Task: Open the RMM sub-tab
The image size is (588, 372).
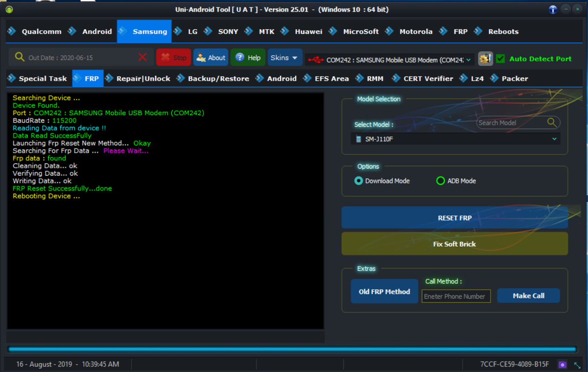Action: point(370,79)
